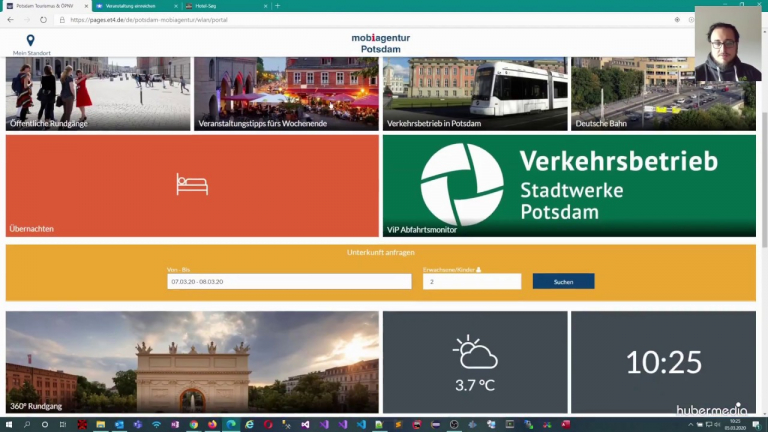The image size is (768, 432).
Task: Close the Veranstaltung einreichen tab
Action: 176,6
